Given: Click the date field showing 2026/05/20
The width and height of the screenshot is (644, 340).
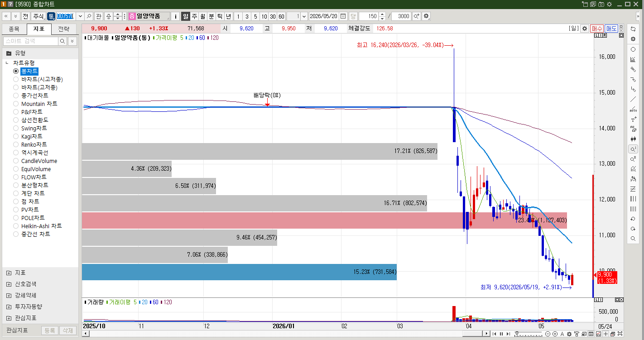Looking at the screenshot, I should coord(324,16).
